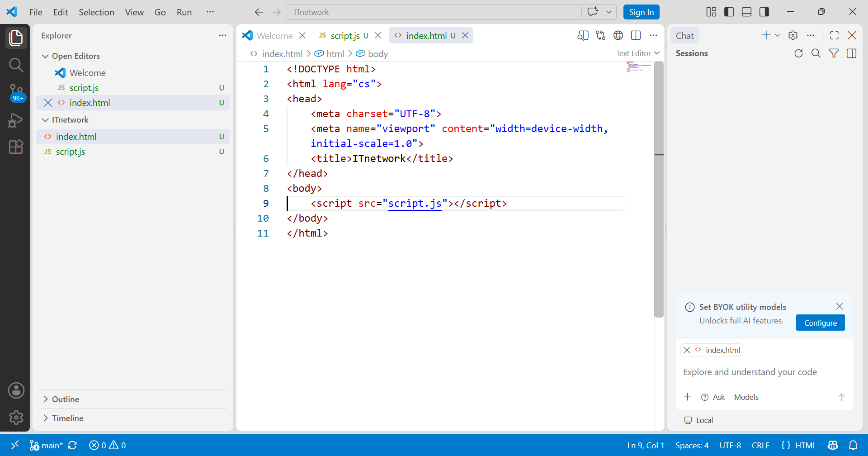This screenshot has height=456, width=868.
Task: Synchronize changes icon next to main branch
Action: click(x=72, y=445)
